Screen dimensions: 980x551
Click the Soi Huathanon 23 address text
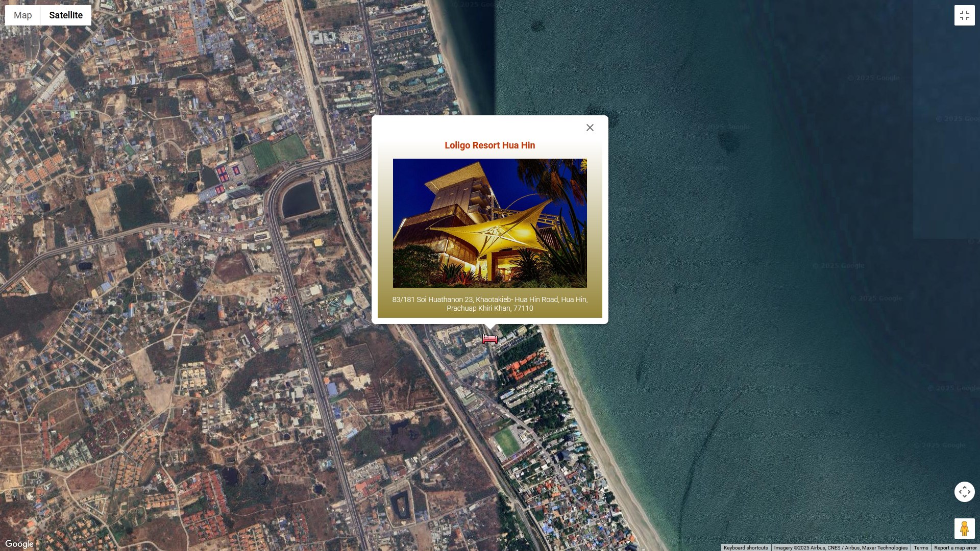489,304
